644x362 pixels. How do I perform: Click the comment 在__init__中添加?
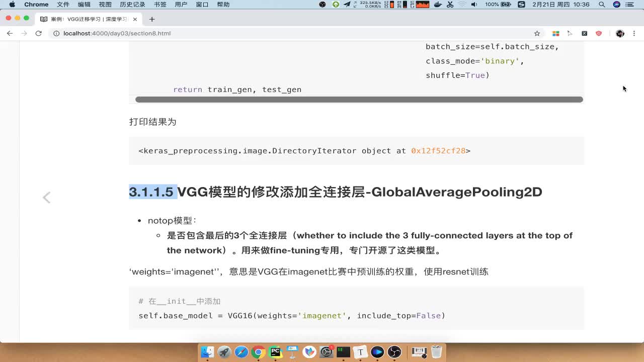180,301
